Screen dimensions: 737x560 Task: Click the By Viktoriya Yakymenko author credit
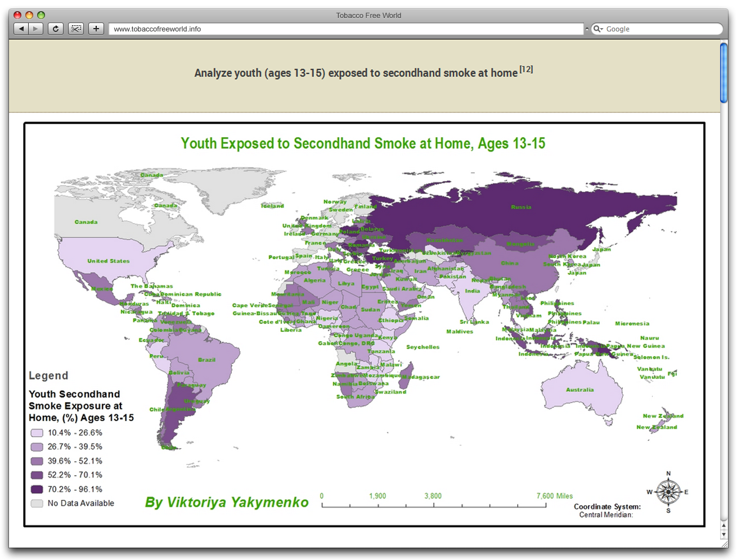pos(227,502)
